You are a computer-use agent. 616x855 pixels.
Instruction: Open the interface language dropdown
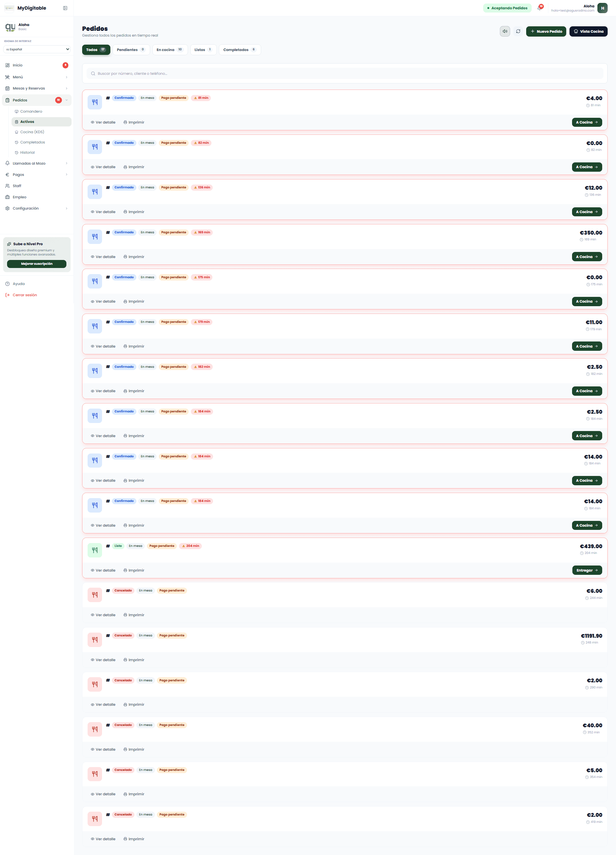tap(37, 49)
